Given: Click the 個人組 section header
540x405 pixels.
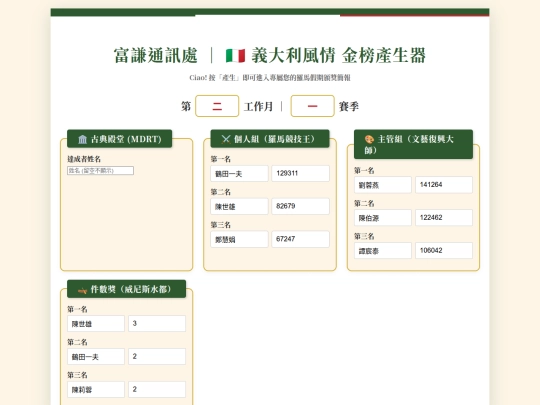Looking at the screenshot, I should 270,139.
